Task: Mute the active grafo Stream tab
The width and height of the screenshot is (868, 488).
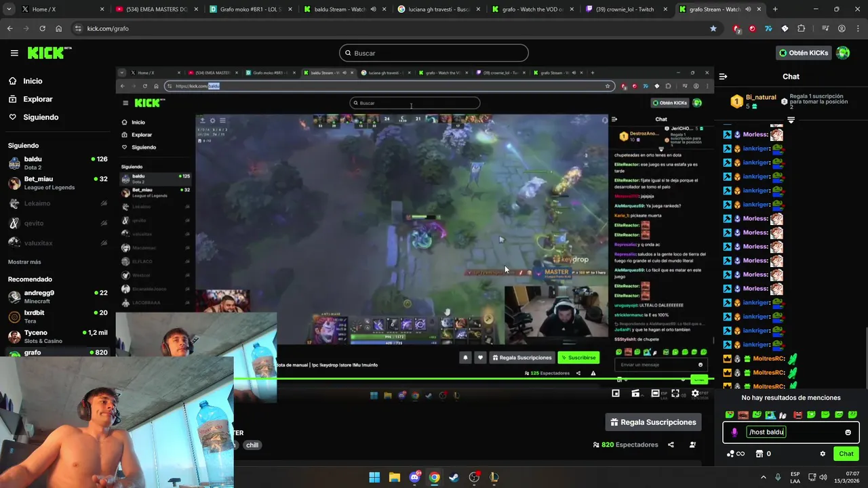Action: pos(748,9)
